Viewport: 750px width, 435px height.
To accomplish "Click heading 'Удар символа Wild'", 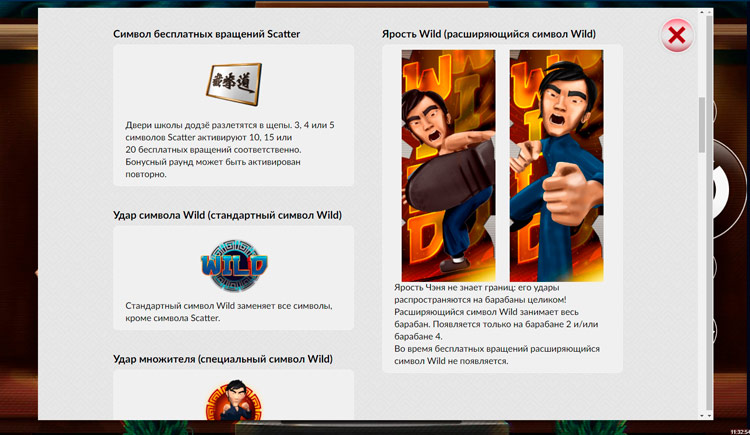I will pyautogui.click(x=227, y=215).
